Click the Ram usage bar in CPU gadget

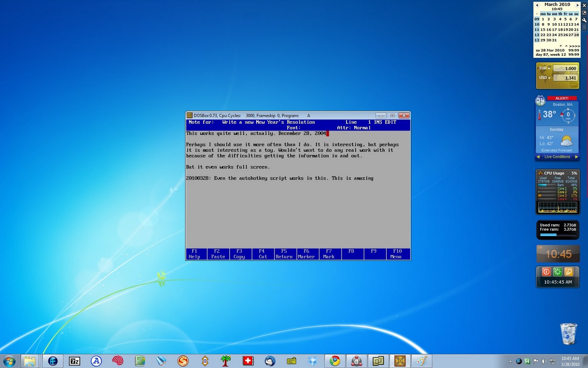[547, 185]
